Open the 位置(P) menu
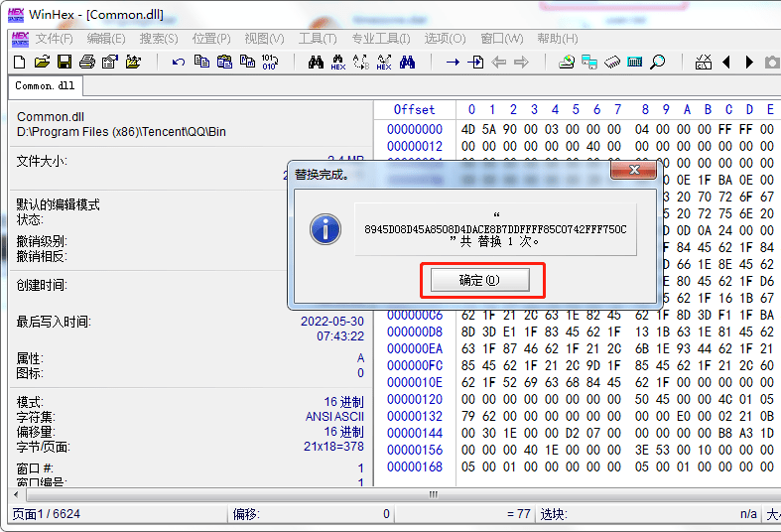The image size is (781, 532). click(211, 39)
